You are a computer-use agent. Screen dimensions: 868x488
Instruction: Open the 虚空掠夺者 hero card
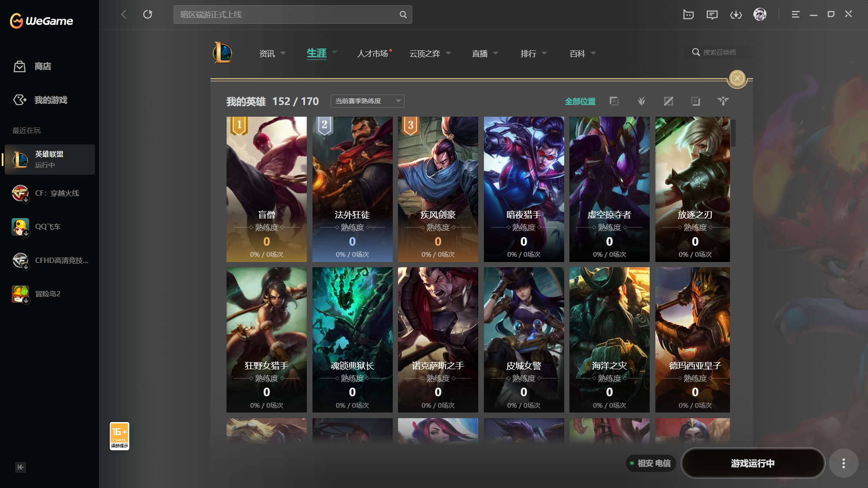click(609, 189)
